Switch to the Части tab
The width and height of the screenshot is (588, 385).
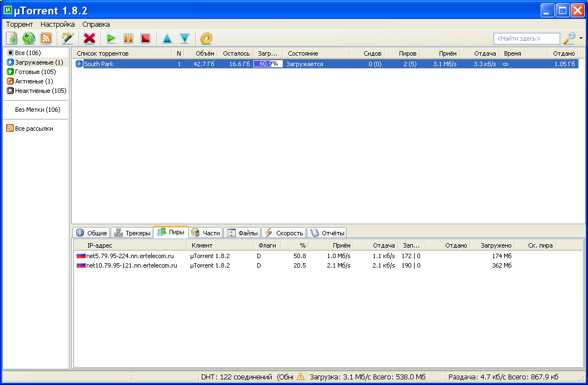pos(205,233)
